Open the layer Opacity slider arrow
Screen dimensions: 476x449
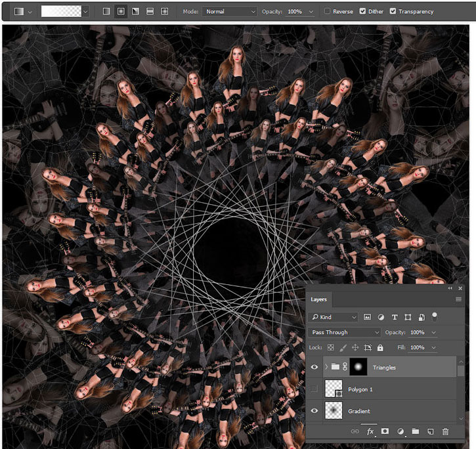click(434, 333)
